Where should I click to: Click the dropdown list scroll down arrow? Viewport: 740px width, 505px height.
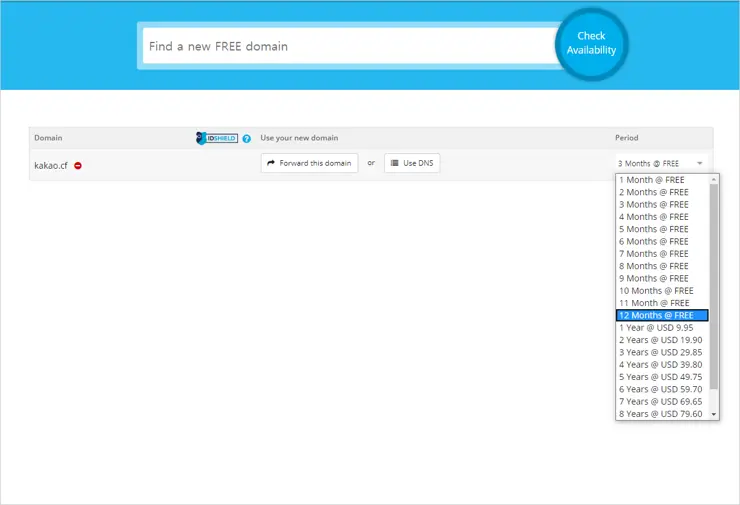pos(714,414)
